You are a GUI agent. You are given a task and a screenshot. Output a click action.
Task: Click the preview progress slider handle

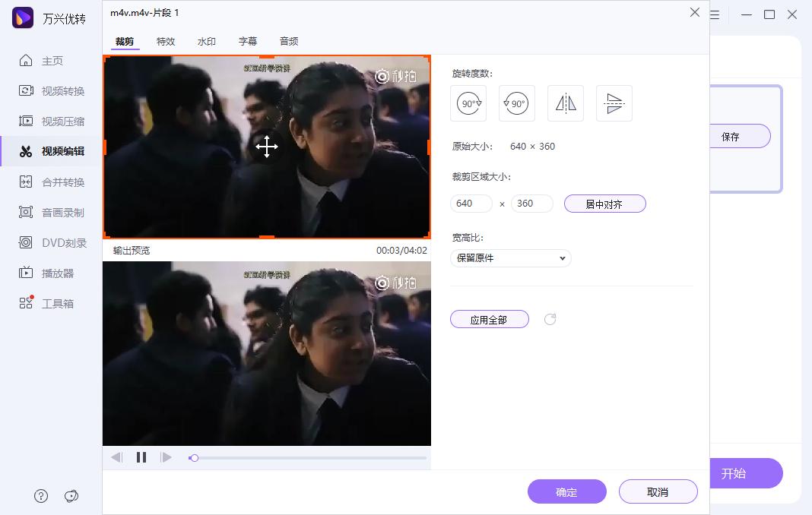[194, 457]
